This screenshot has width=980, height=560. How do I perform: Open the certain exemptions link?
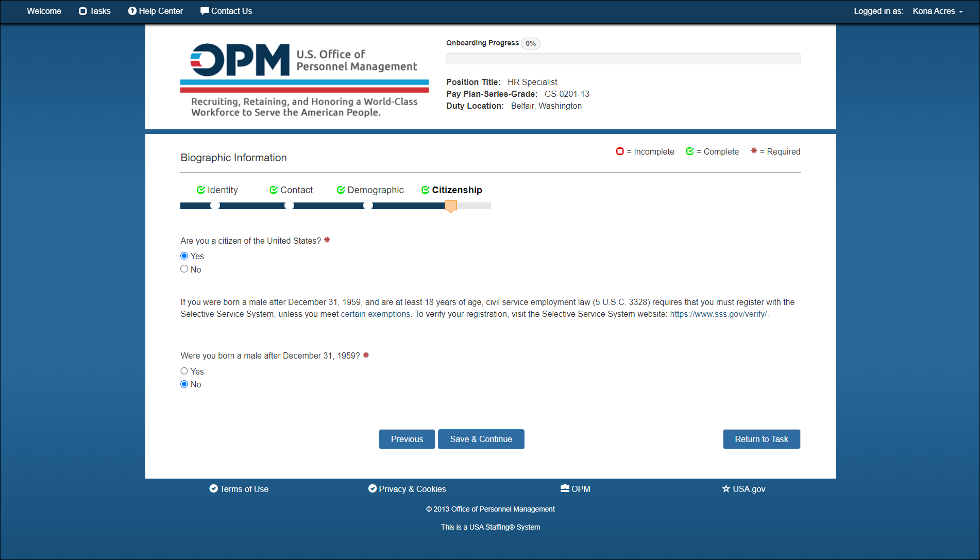tap(376, 314)
